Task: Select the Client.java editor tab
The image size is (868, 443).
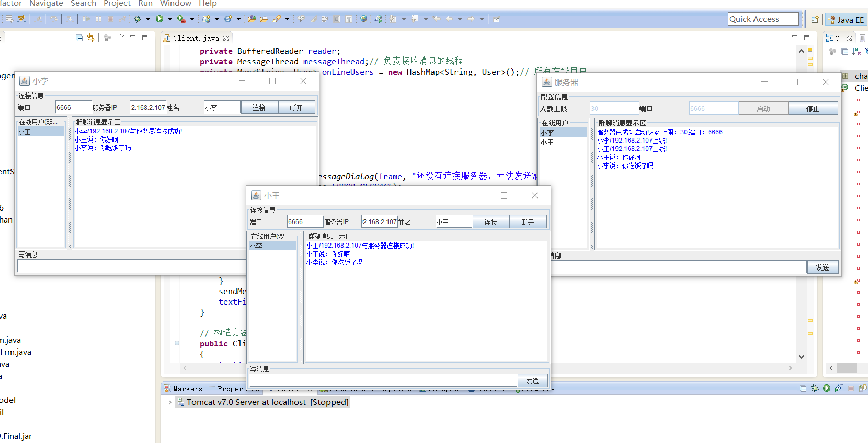Action: [196, 38]
